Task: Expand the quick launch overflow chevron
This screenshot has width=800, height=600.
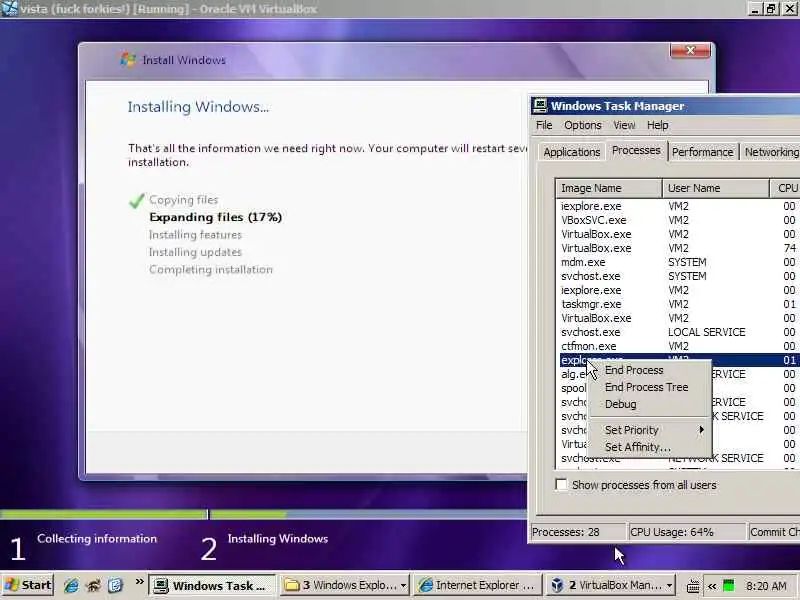Action: pos(139,582)
